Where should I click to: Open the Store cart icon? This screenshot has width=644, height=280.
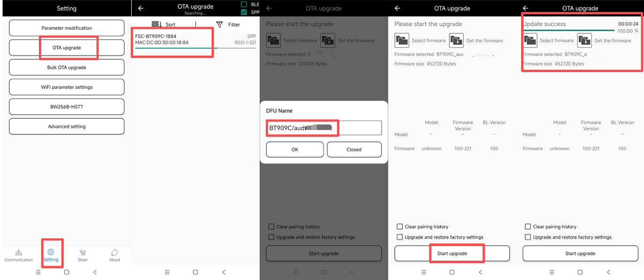point(82,253)
